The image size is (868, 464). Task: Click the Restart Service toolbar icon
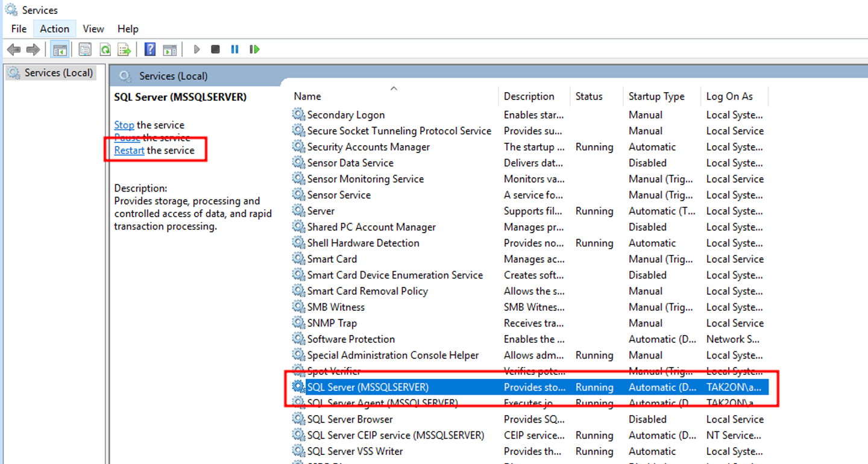[254, 49]
